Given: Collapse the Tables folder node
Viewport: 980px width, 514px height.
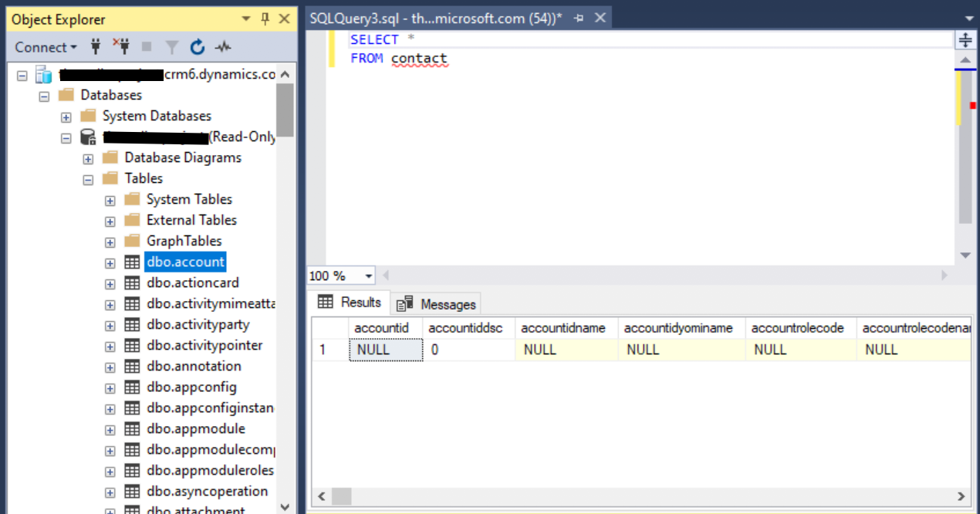Looking at the screenshot, I should pos(88,179).
